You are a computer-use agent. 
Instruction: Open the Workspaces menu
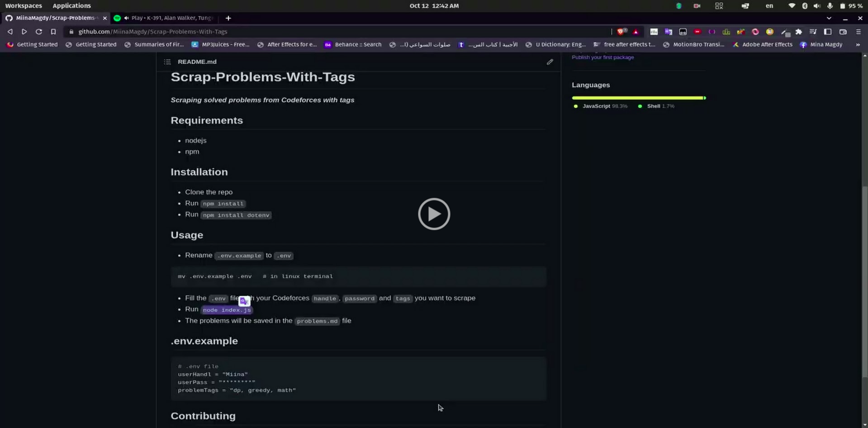pos(24,6)
